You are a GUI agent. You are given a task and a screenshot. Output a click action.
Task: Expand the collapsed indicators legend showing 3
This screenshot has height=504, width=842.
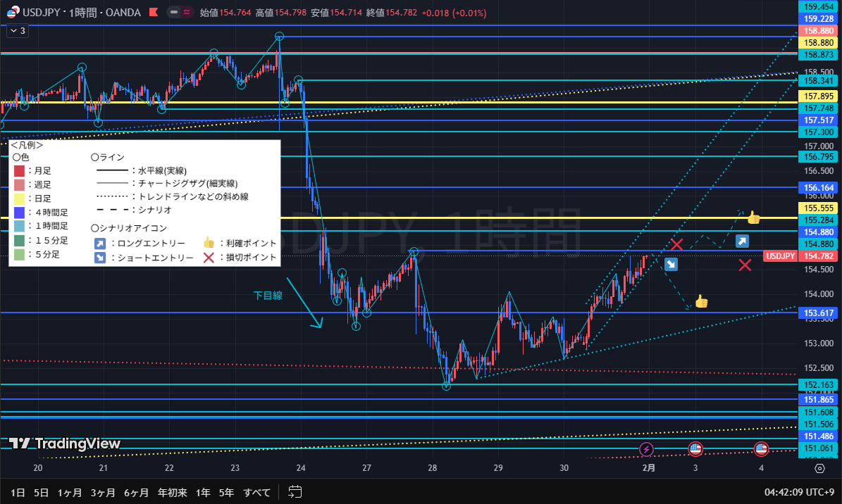(x=16, y=30)
